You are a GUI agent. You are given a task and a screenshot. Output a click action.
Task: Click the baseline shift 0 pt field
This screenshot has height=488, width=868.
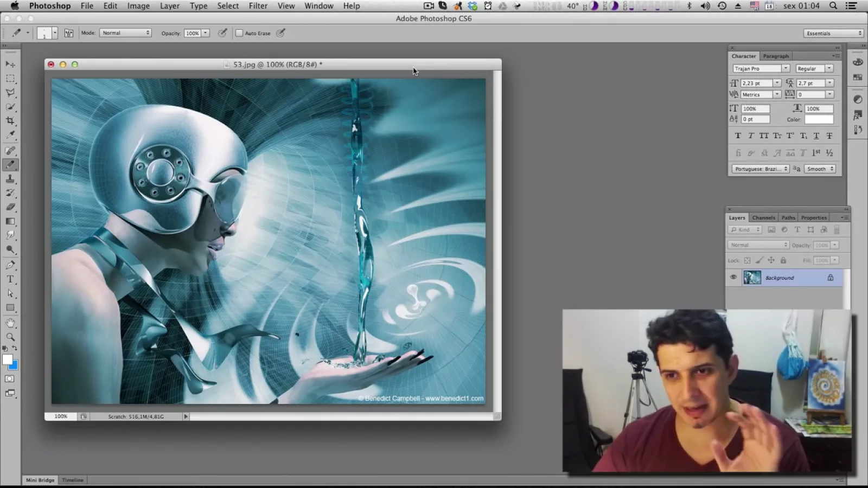click(x=756, y=119)
